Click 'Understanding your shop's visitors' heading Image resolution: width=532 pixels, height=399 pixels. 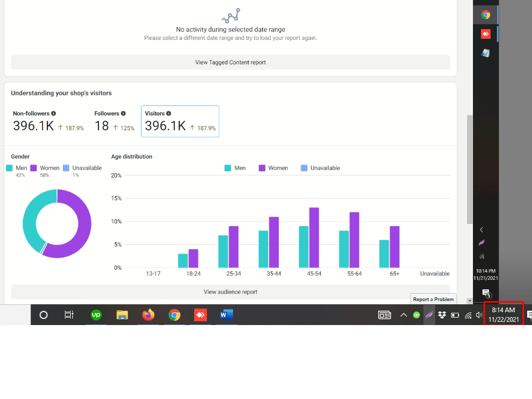(61, 93)
